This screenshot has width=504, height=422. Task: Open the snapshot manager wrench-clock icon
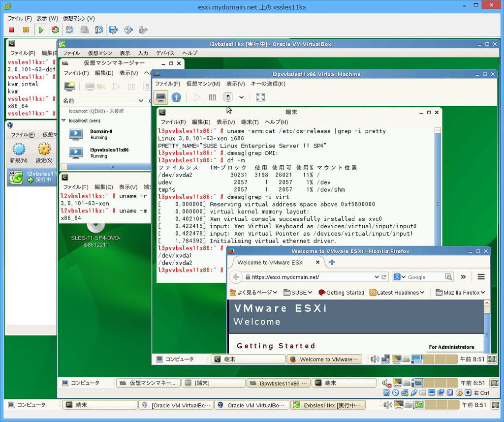[99, 30]
